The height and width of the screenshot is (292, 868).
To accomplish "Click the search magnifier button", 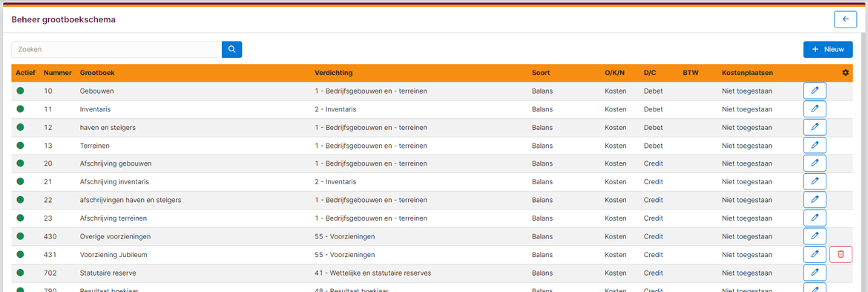I will click(232, 49).
